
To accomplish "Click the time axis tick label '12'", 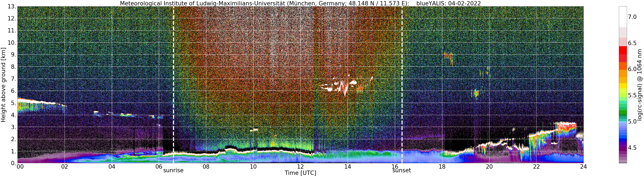I will click(300, 166).
